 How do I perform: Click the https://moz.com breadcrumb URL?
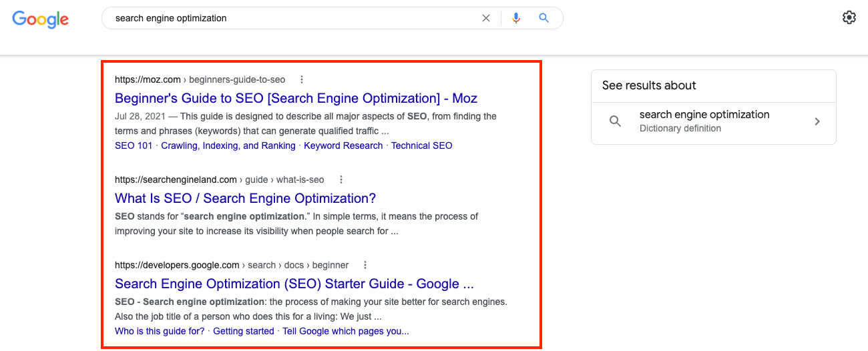pos(148,79)
